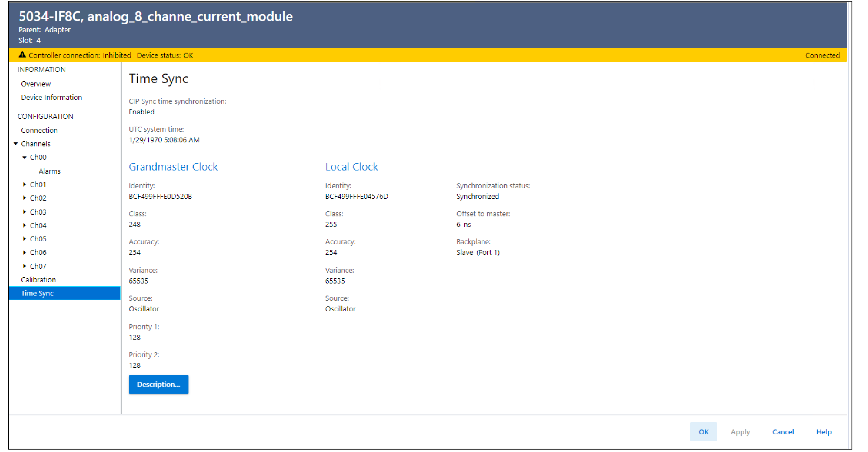Image resolution: width=868 pixels, height=452 pixels.
Task: Open Alarms under Ch00
Action: click(49, 171)
